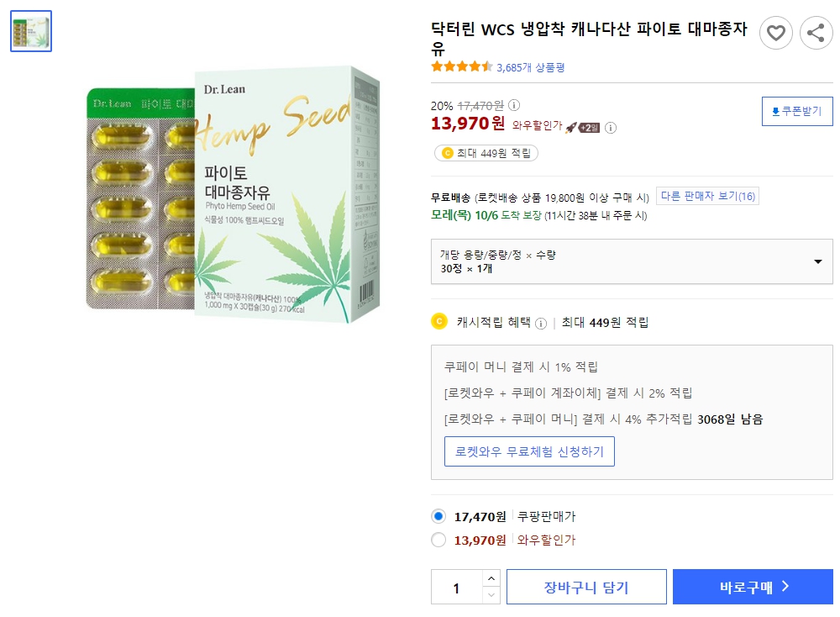This screenshot has width=840, height=617.
Task: Click the rocket icon next to 와우할인가
Action: tap(570, 125)
